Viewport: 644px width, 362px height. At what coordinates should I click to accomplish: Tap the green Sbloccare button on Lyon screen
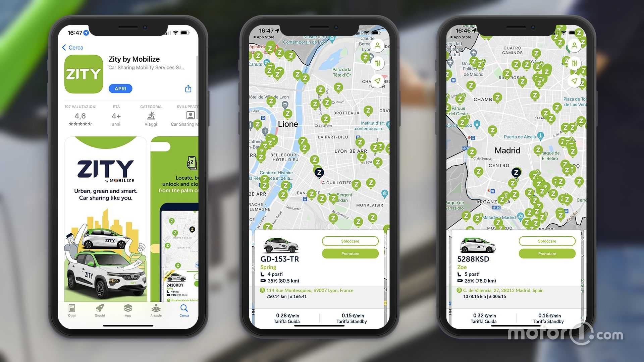[x=350, y=240]
